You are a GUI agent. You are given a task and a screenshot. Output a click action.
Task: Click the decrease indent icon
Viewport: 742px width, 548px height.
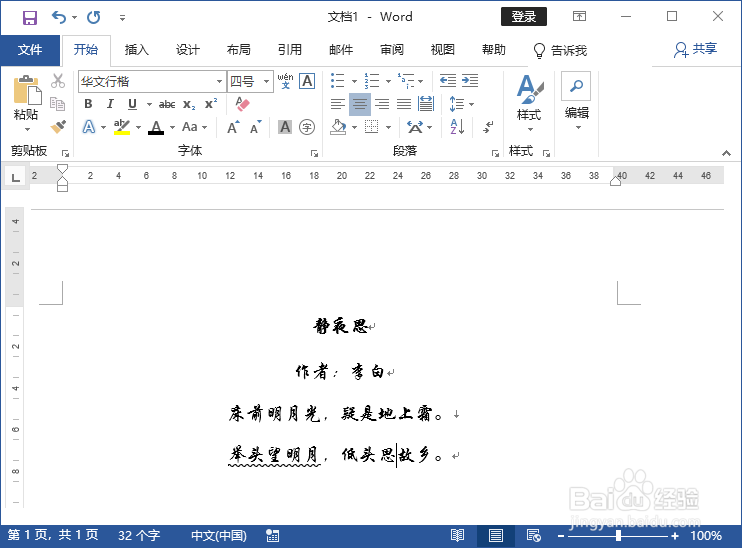click(x=448, y=80)
